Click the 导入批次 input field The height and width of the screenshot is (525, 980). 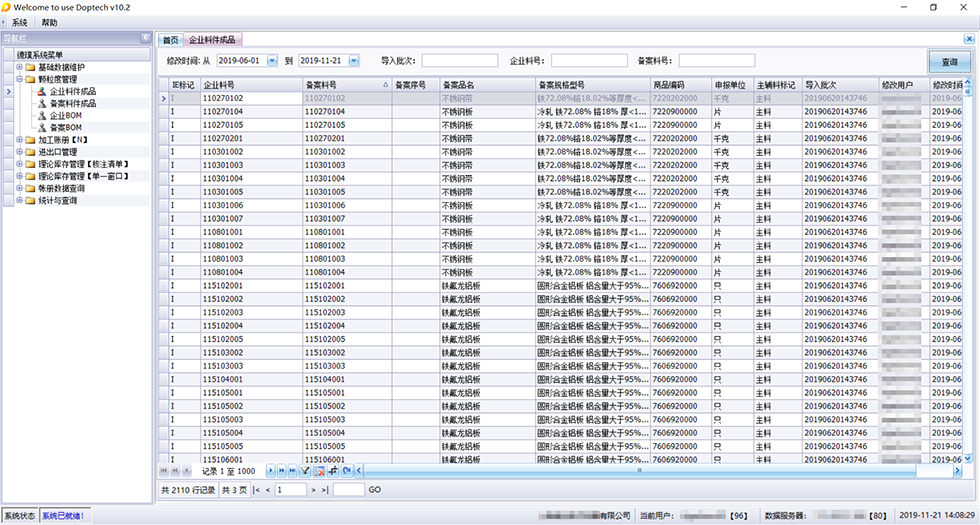[459, 61]
